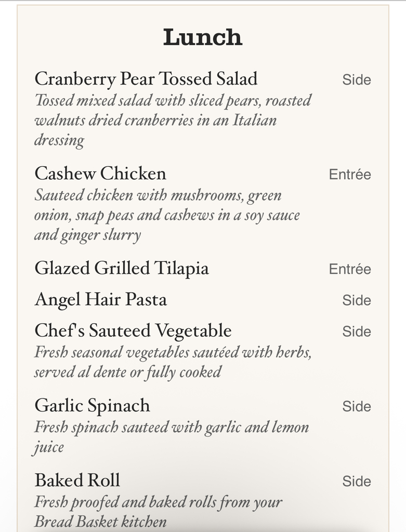Click the Cashew Chicken description text
The image size is (406, 532).
pos(167,216)
